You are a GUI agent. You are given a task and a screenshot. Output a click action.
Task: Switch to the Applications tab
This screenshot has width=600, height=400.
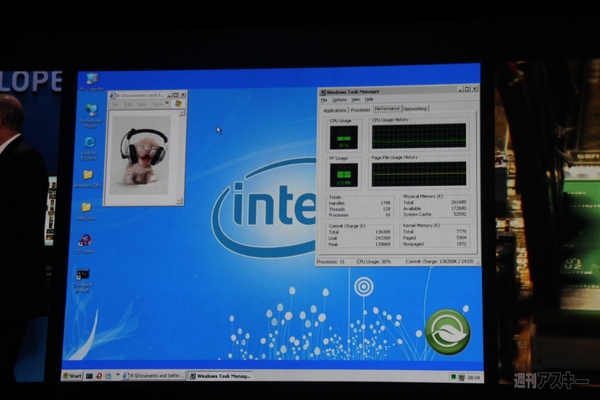334,110
